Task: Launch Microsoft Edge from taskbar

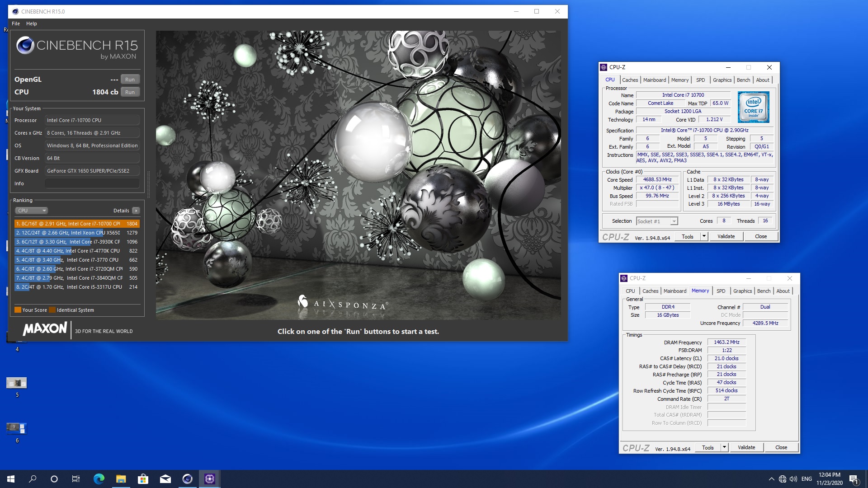Action: point(99,479)
